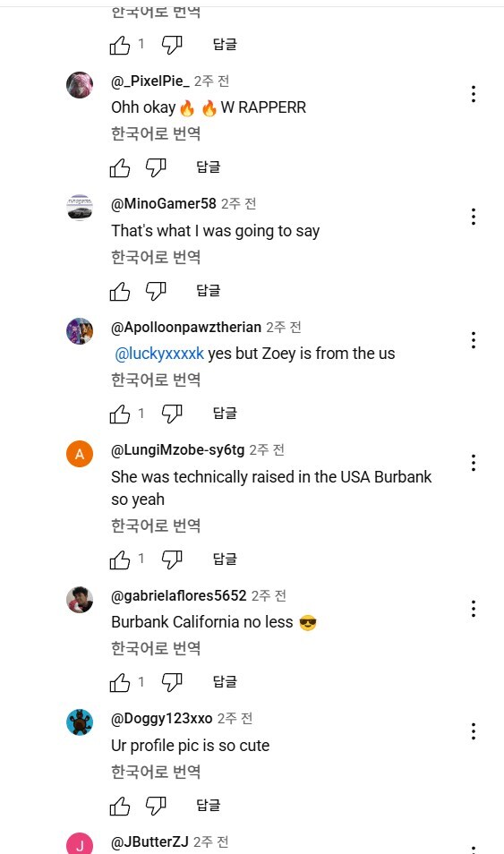Open @Apolloonpawztherian channel avatar

click(80, 331)
